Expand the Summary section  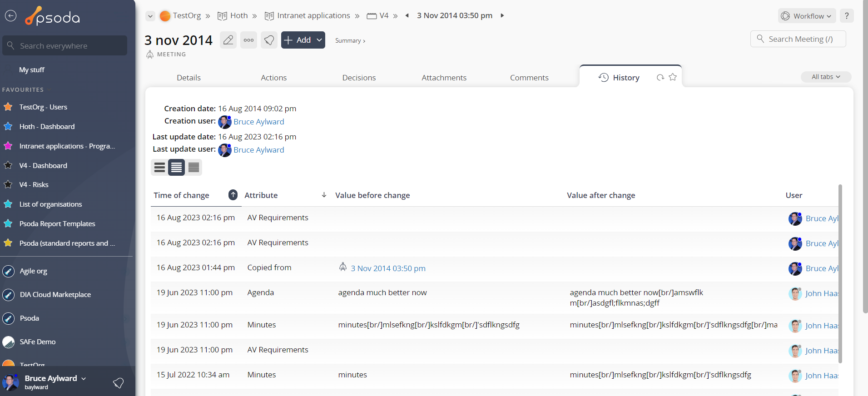[350, 40]
